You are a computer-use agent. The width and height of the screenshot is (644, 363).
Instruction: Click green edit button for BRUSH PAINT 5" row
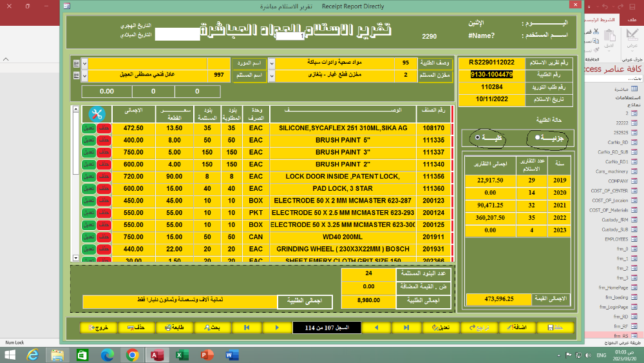click(x=89, y=140)
